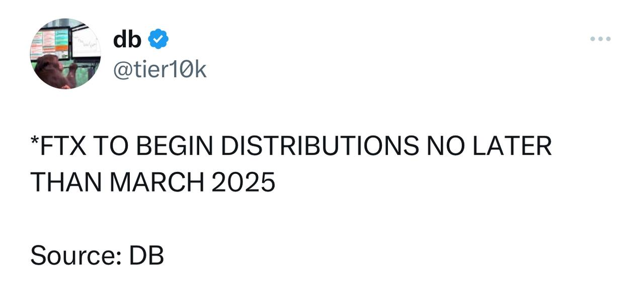Viewport: 644px width, 283px height.
Task: Click the word "TO" in the headline
Action: click(x=117, y=147)
